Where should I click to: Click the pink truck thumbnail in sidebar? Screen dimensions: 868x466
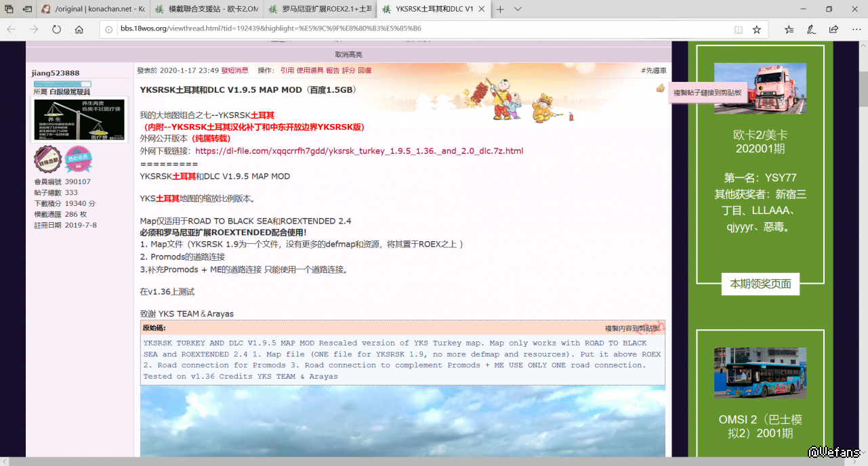(x=760, y=89)
